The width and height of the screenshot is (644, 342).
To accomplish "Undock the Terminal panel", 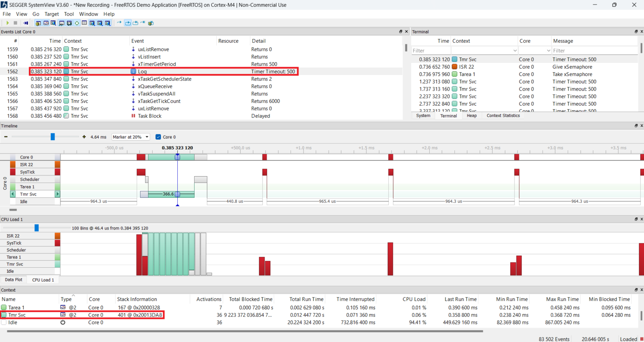I will pyautogui.click(x=636, y=31).
